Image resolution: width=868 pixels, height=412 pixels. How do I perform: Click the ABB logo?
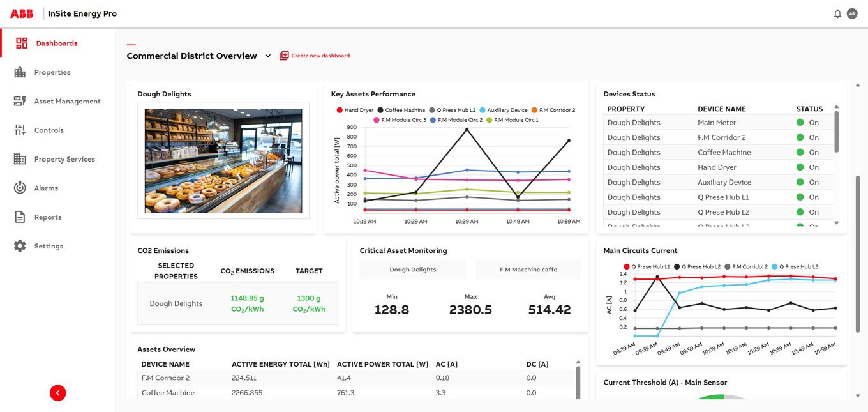click(x=23, y=13)
